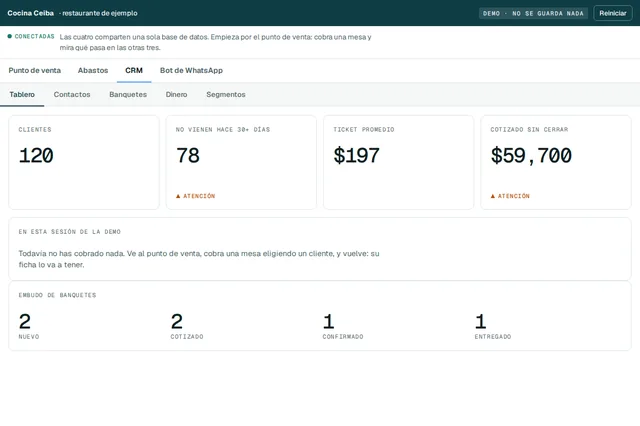Click the 'NO VIENEN HACE 30+ DÍAS' label
Screen dimensions: 640x426
(223, 129)
